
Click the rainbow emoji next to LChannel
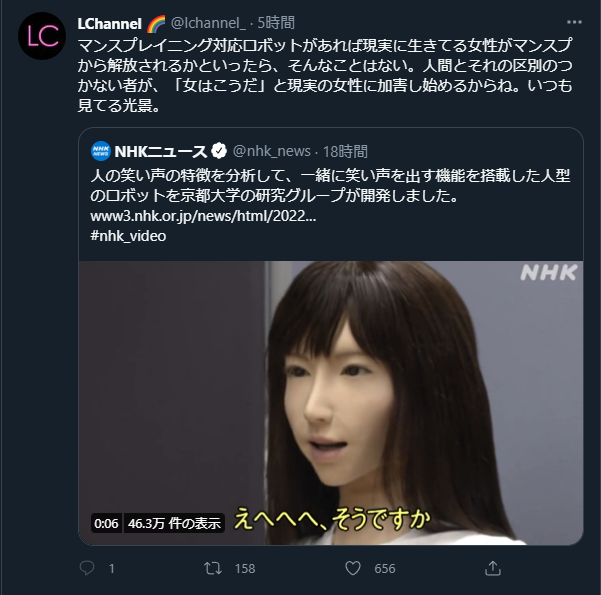point(156,23)
